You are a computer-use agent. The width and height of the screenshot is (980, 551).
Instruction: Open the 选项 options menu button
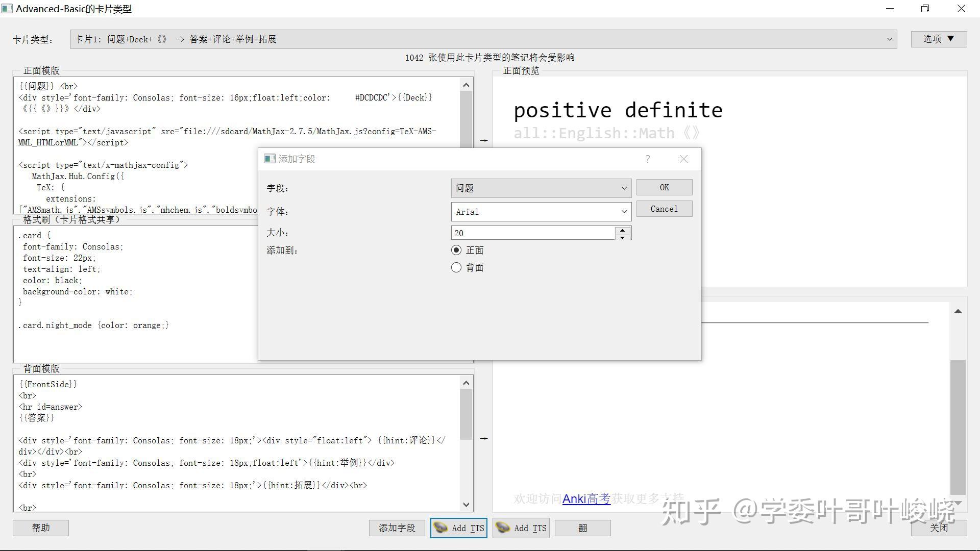(x=939, y=39)
